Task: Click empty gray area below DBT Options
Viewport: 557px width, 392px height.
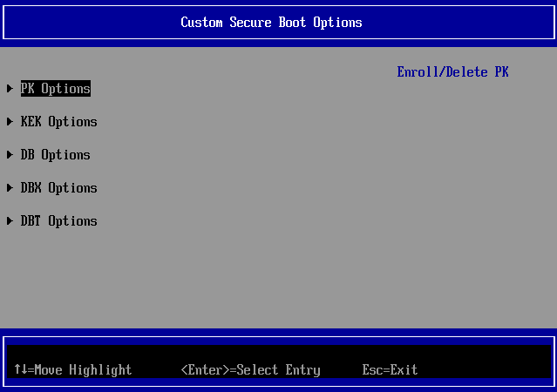Action: (174, 279)
